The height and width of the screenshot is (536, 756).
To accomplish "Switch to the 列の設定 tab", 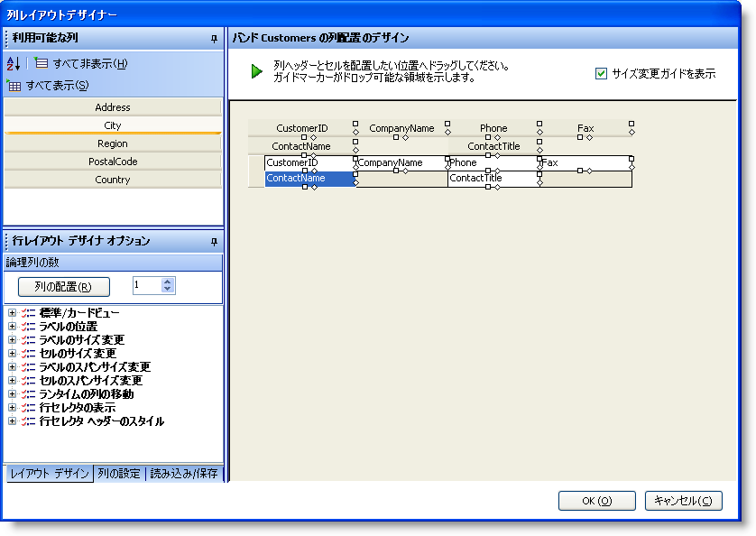I will [x=120, y=471].
